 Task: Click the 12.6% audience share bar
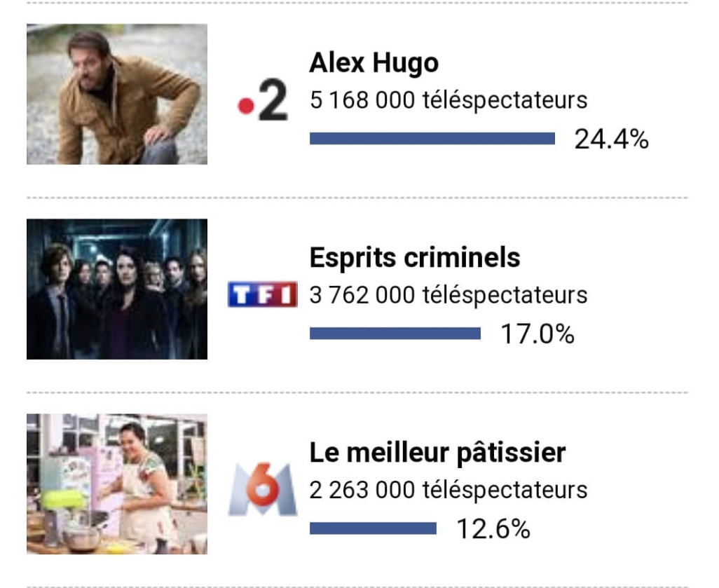pyautogui.click(x=373, y=528)
